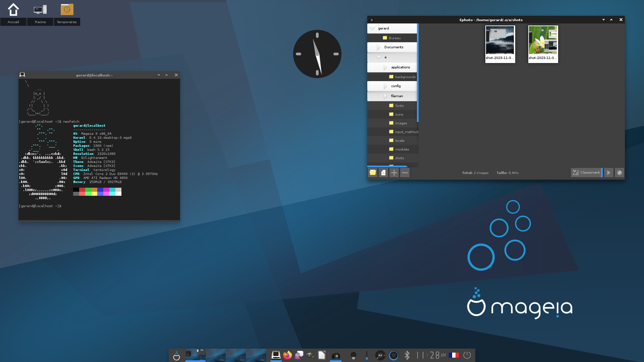Click Ephoto's plus zoom-in button

(x=394, y=173)
